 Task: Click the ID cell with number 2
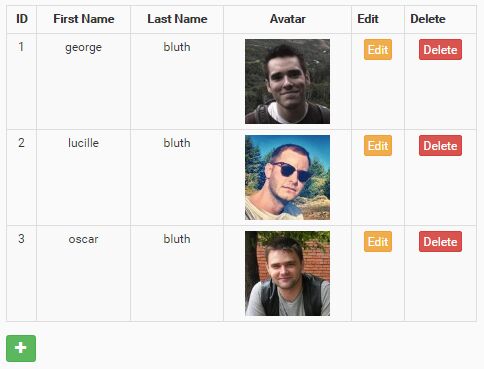[21, 143]
